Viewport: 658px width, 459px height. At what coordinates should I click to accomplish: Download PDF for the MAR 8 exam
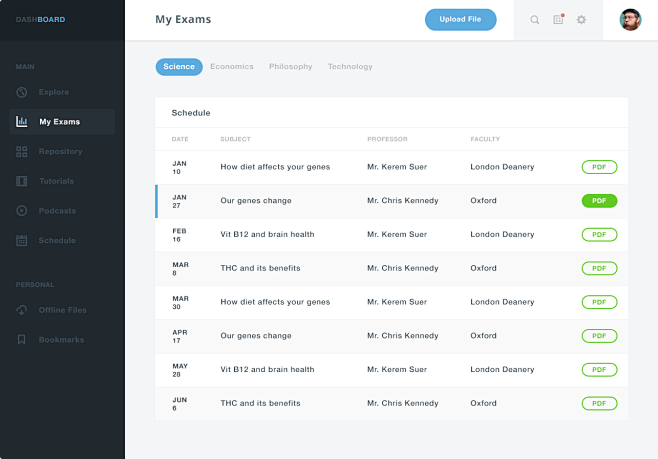[599, 268]
